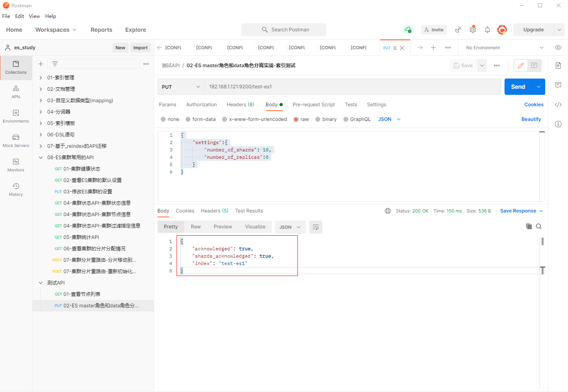Select the binary body radio button

[x=318, y=119]
